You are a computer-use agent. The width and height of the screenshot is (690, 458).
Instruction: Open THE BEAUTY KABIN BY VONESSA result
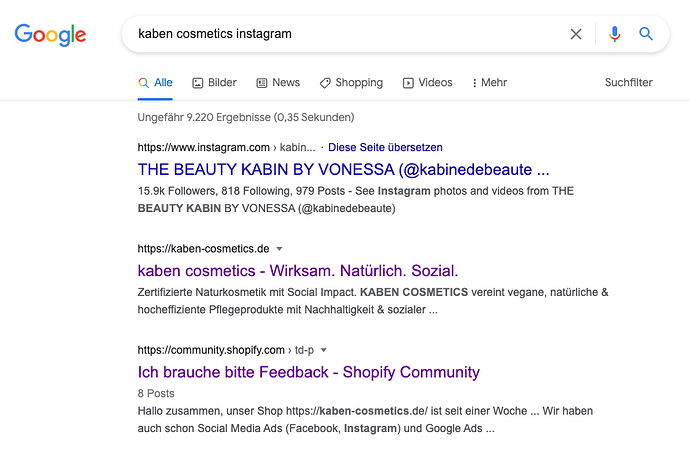pyautogui.click(x=343, y=169)
